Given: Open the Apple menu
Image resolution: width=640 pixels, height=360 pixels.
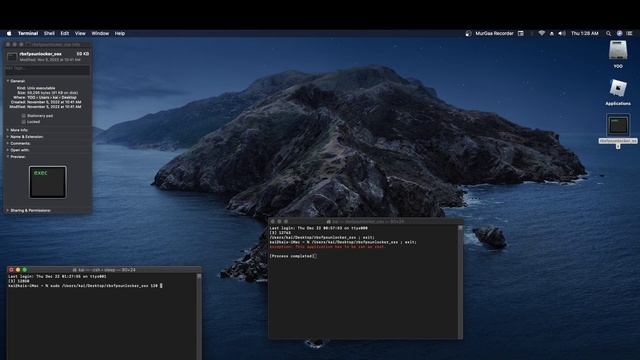Looking at the screenshot, I should coord(9,33).
